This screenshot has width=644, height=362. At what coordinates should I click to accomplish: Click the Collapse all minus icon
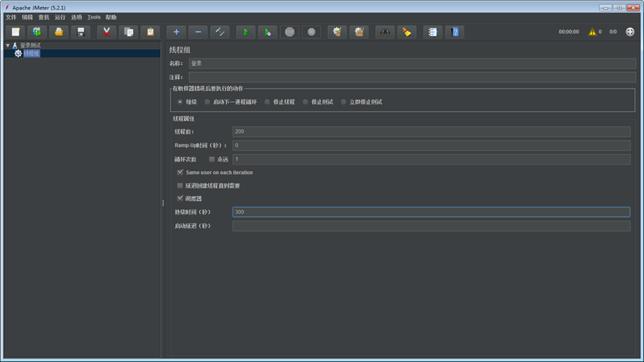pyautogui.click(x=198, y=32)
